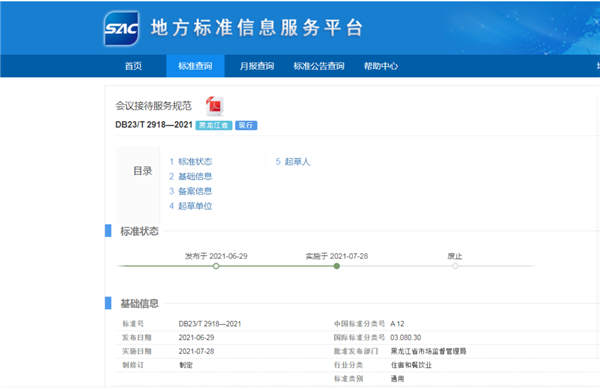
Task: Click the 实施于 2021-07-28 timeline marker
Action: pyautogui.click(x=337, y=266)
